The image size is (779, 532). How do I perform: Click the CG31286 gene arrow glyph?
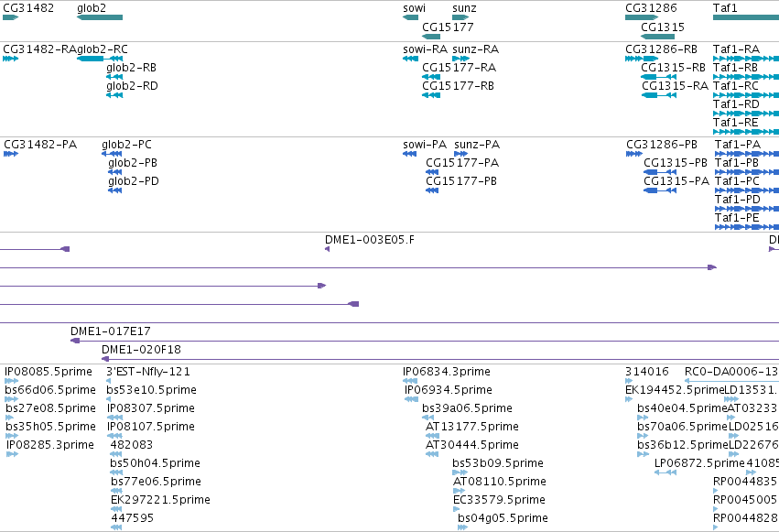(642, 17)
